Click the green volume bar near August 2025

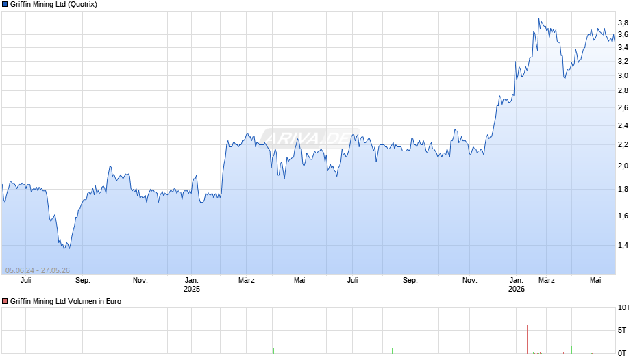pyautogui.click(x=393, y=351)
